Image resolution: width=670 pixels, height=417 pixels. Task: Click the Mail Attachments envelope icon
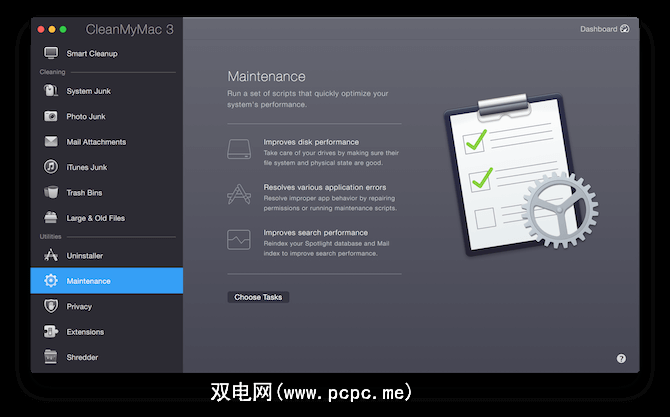pyautogui.click(x=51, y=141)
